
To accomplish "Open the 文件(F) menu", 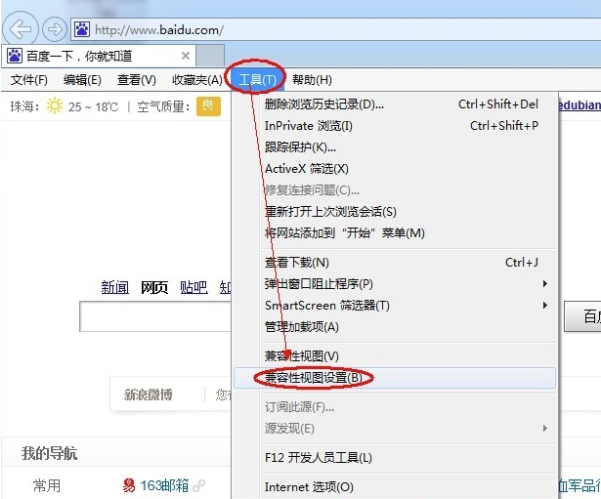I will click(29, 80).
